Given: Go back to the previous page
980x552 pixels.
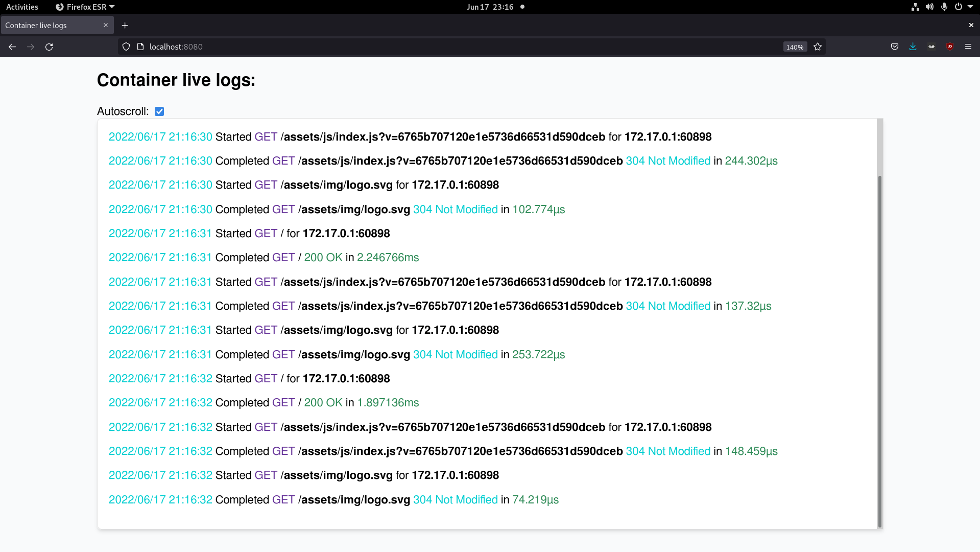Looking at the screenshot, I should (12, 47).
